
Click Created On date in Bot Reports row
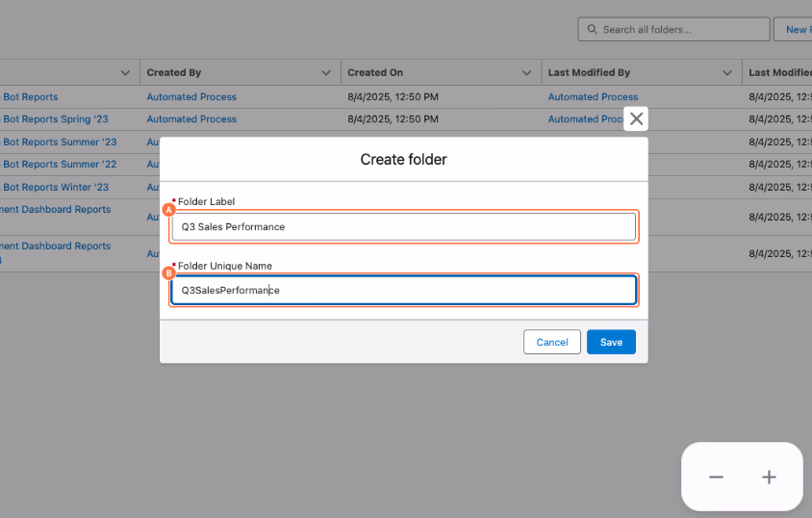[393, 97]
